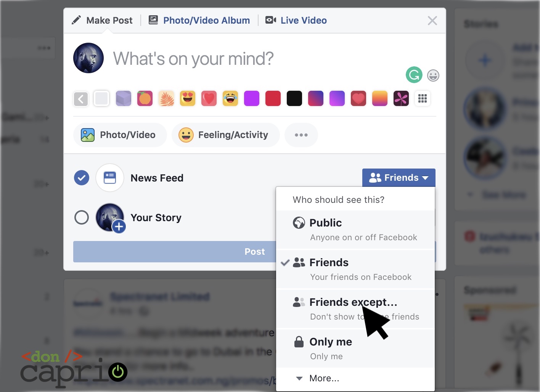Select Friends except... audience option
The width and height of the screenshot is (540, 392).
click(x=355, y=309)
